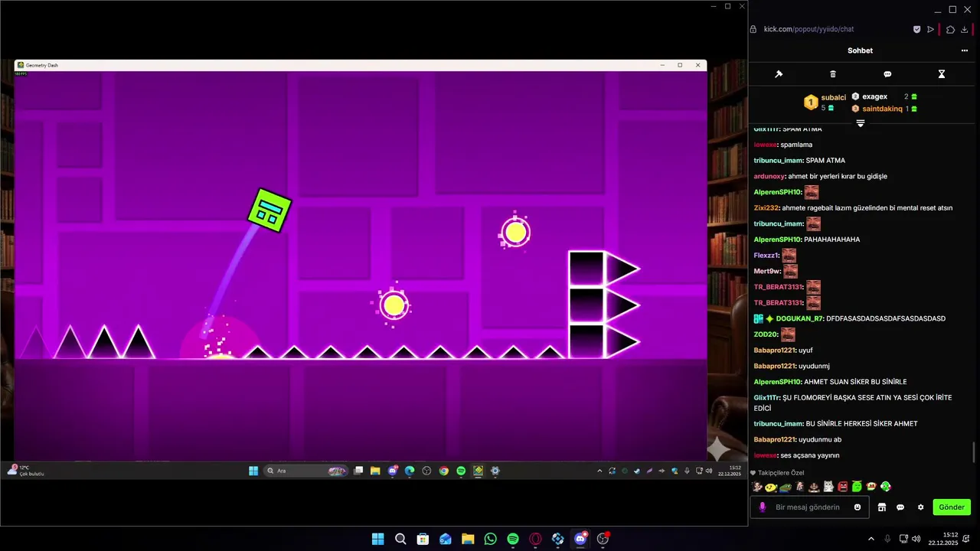
Task: Click username DOGUKAN_R7 in chat
Action: point(799,318)
